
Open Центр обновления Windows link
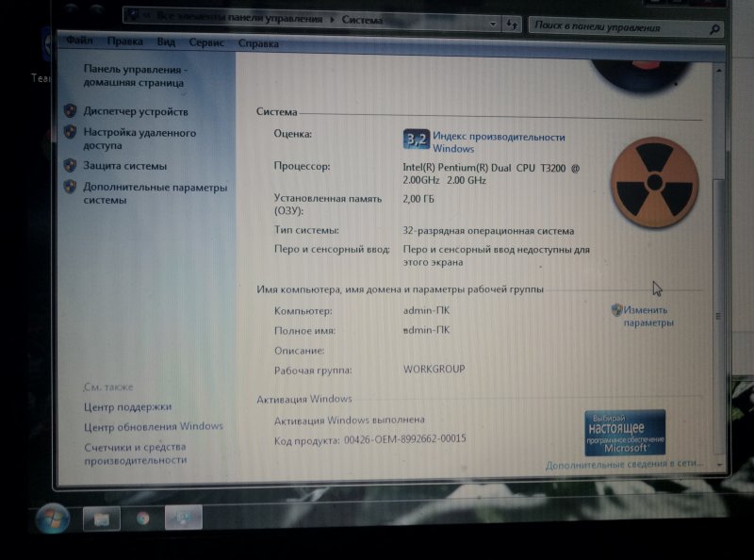(x=154, y=426)
